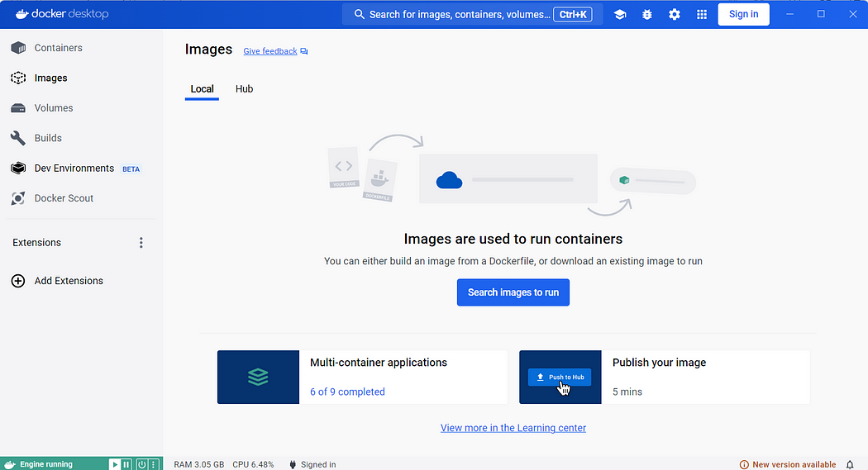Click the Multi-container applications title
This screenshot has width=868, height=470.
pos(379,363)
